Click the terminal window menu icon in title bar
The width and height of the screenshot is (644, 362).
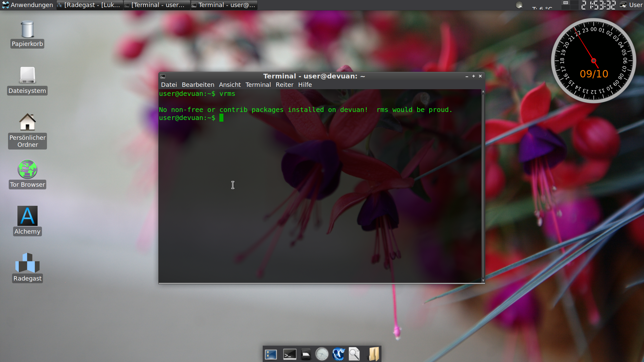point(163,76)
